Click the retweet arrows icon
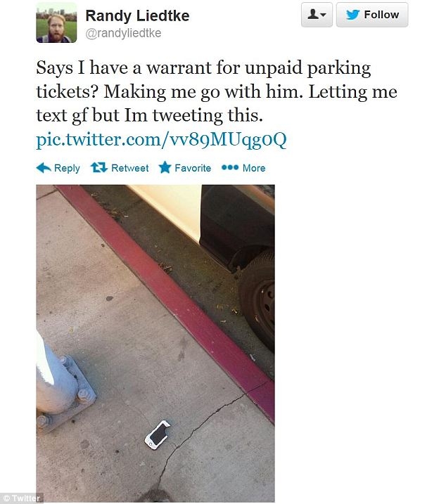Screen dimensions: 446x504 coord(98,167)
